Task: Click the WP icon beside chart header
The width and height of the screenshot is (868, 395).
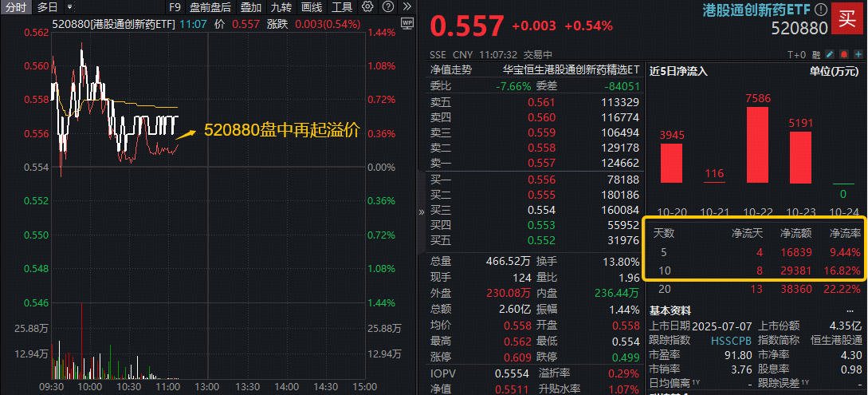Action: pyautogui.click(x=407, y=23)
